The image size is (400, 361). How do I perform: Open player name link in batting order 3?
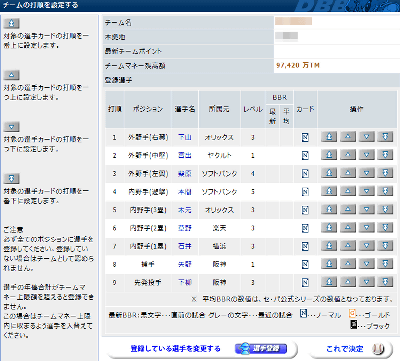pos(185,174)
